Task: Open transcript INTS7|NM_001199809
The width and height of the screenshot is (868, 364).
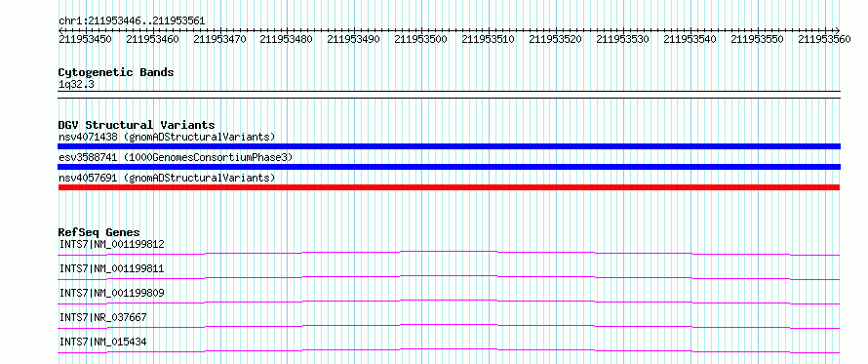Action: [x=112, y=293]
